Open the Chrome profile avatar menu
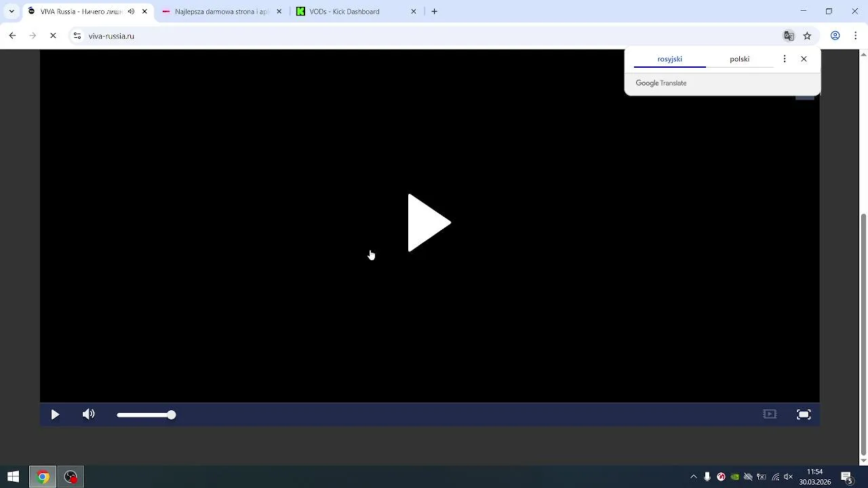This screenshot has width=868, height=488. click(x=835, y=36)
